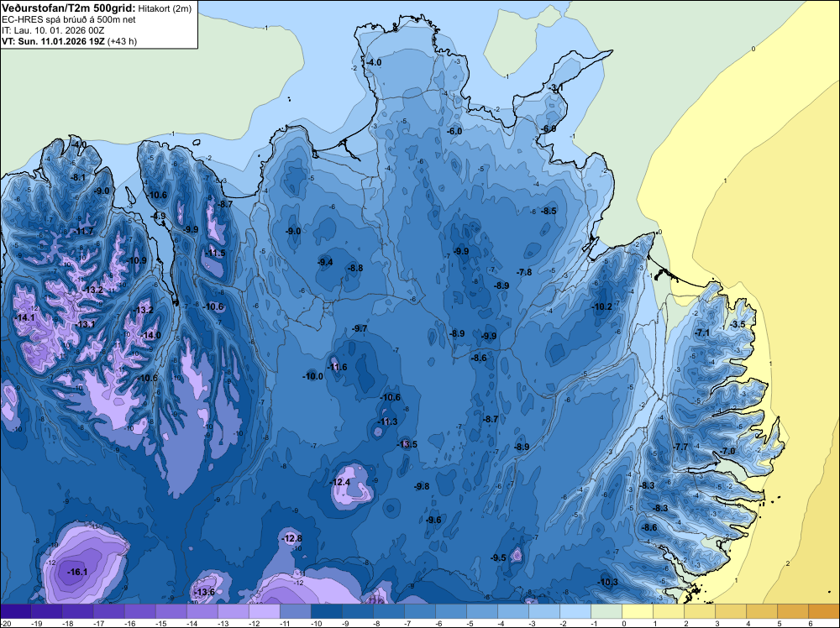Click the 'IT: Lau. 10. 01. 2026 00Z' line
Image resolution: width=840 pixels, height=628 pixels.
coord(55,30)
